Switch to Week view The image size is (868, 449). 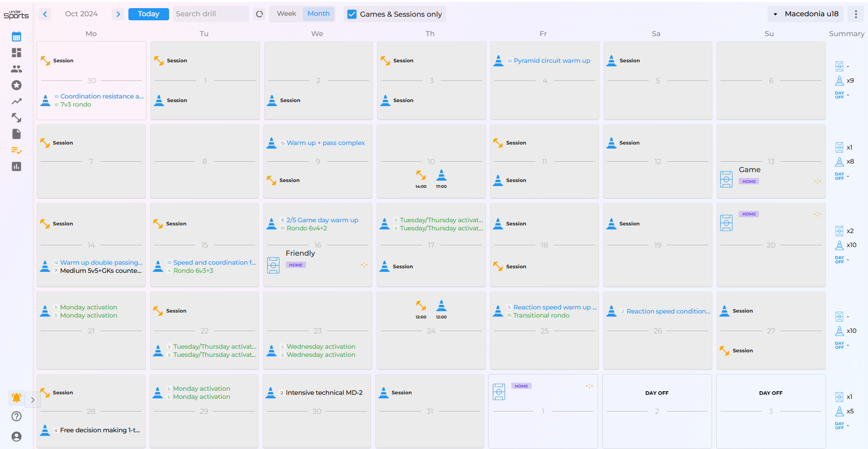[x=286, y=14]
